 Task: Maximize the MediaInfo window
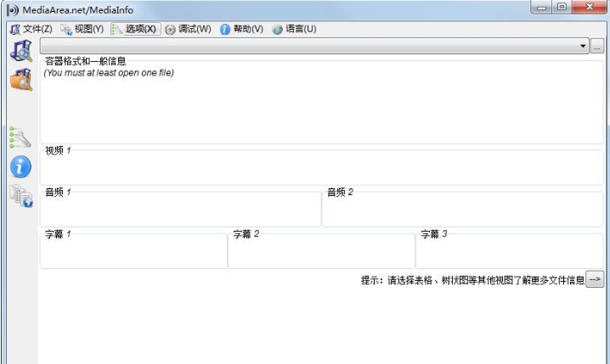click(x=562, y=8)
